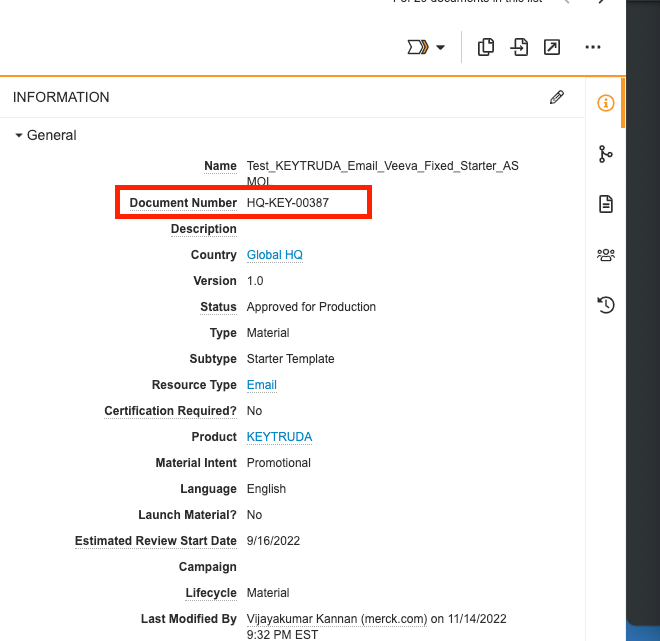The width and height of the screenshot is (660, 641).
Task: Click the Version value 1.0
Action: (255, 281)
